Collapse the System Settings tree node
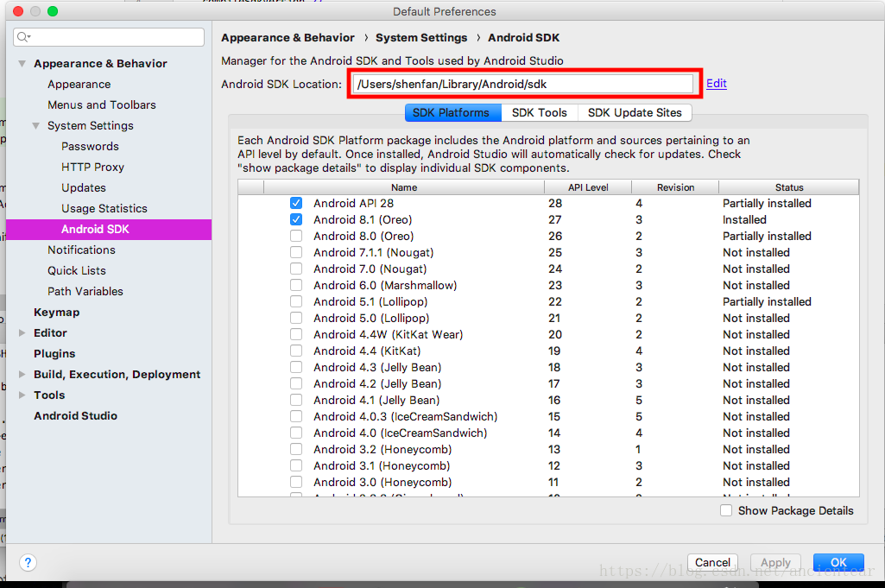Image resolution: width=885 pixels, height=588 pixels. [35, 126]
